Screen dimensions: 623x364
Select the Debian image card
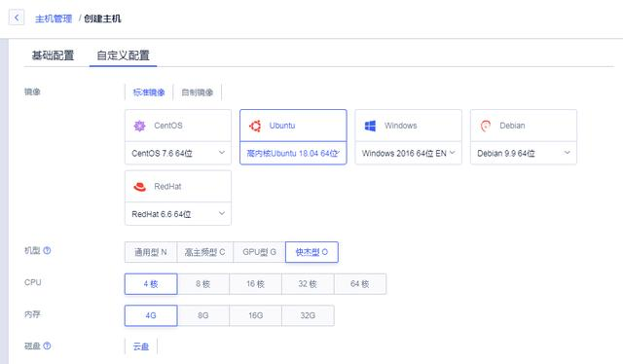tap(524, 126)
